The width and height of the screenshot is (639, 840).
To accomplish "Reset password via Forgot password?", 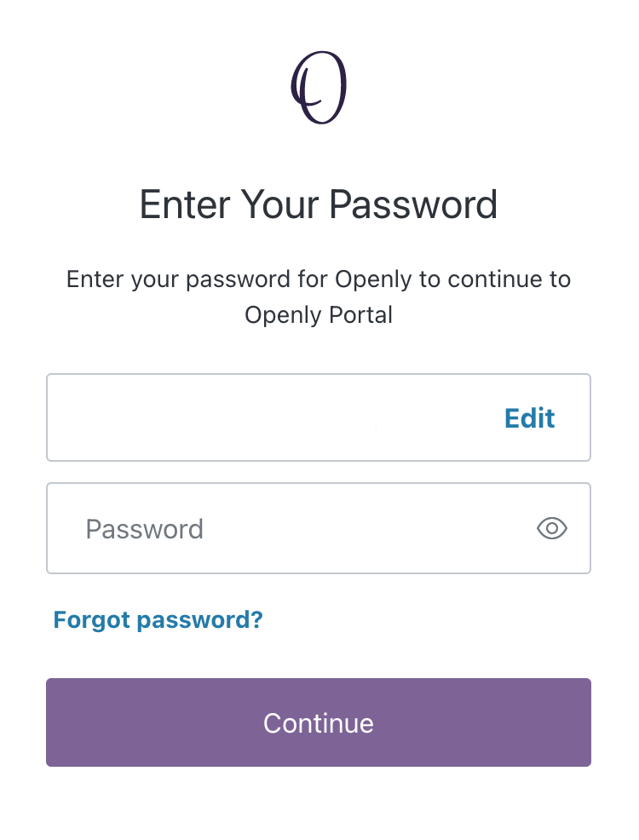I will point(158,619).
